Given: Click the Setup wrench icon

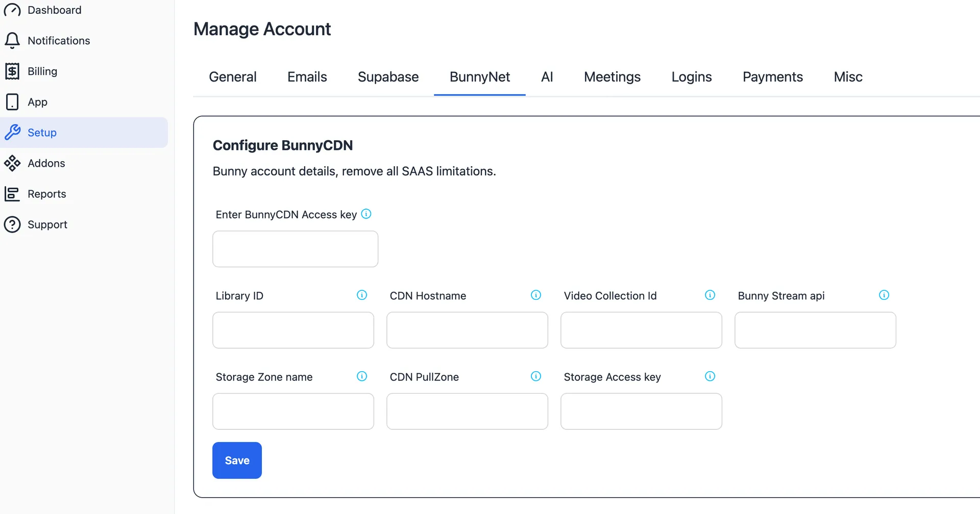Looking at the screenshot, I should click(12, 133).
